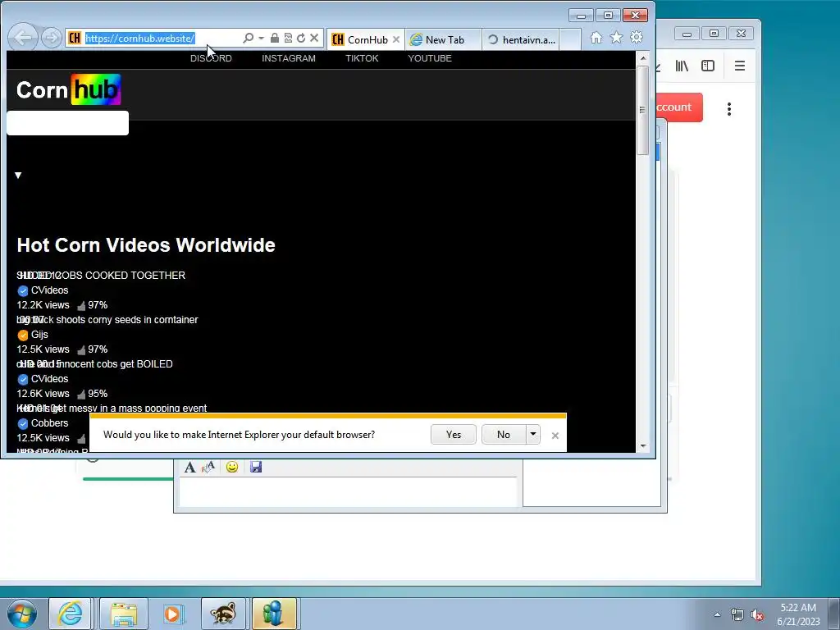Click the red account button in Firefox
This screenshot has height=630, width=840.
pyautogui.click(x=678, y=107)
